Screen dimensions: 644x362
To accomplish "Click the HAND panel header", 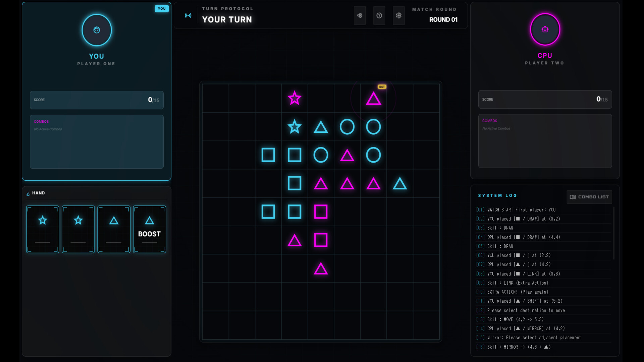I will click(97, 193).
